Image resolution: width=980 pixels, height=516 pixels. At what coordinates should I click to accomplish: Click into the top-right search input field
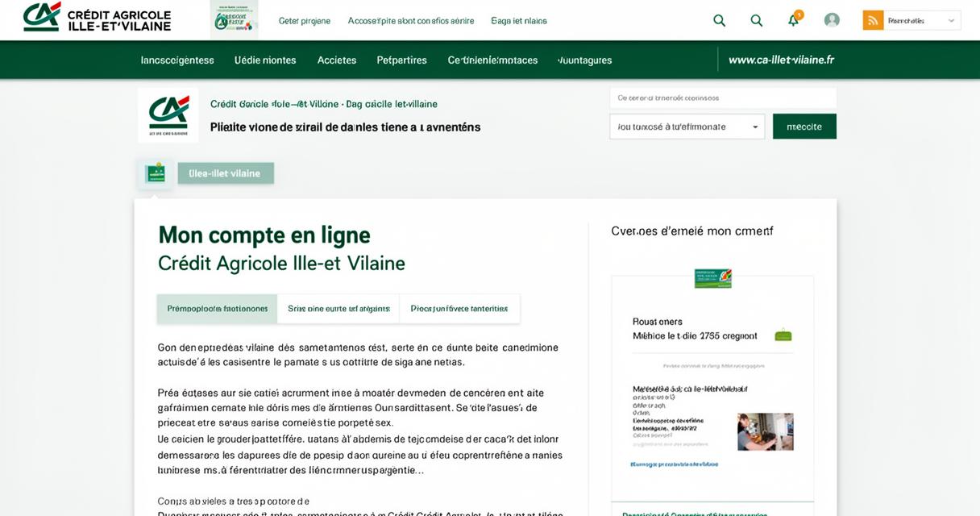click(x=723, y=98)
